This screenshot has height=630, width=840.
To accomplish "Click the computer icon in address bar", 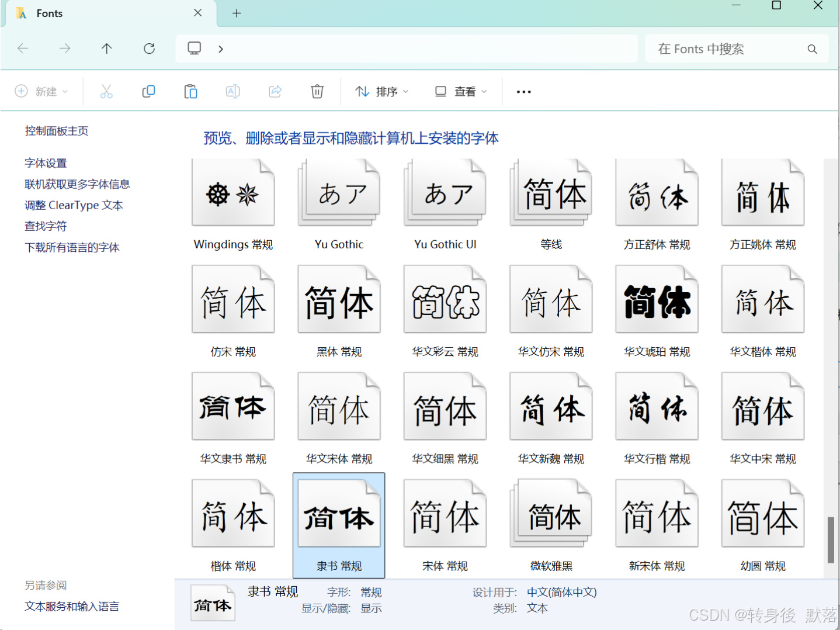I will click(x=195, y=49).
